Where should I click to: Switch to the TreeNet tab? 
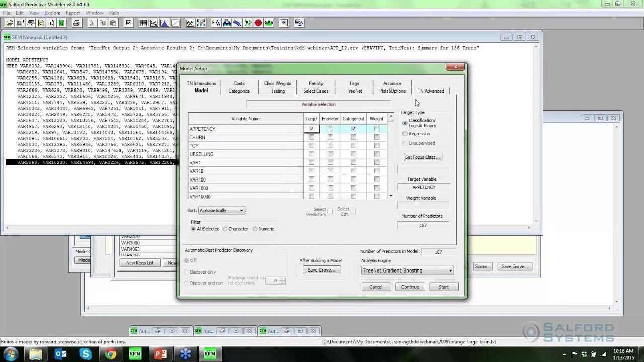pyautogui.click(x=354, y=91)
